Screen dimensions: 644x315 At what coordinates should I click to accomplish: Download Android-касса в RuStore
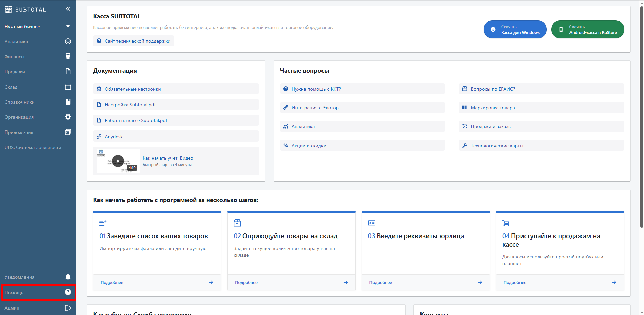[x=587, y=30]
